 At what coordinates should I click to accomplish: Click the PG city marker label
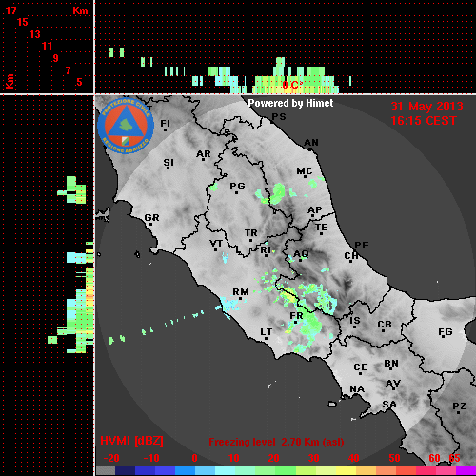[x=237, y=187]
